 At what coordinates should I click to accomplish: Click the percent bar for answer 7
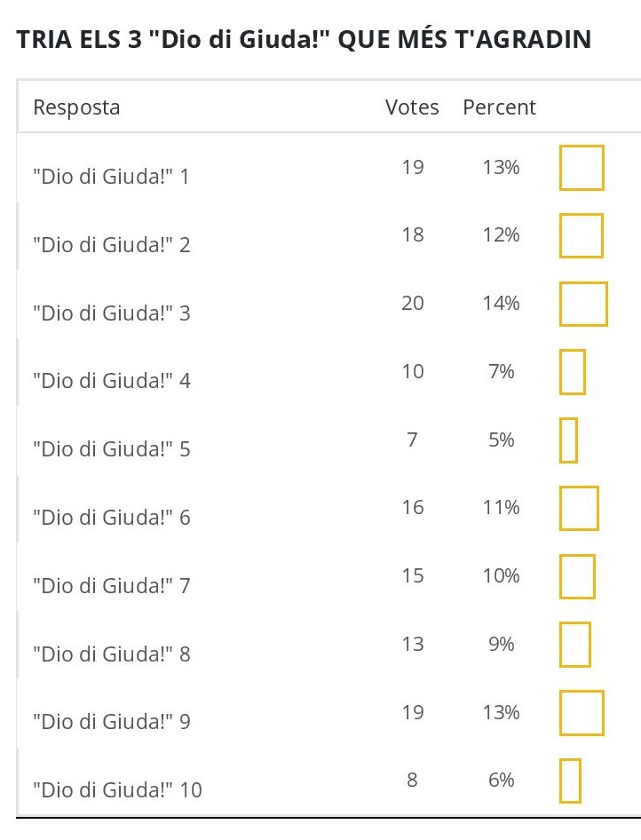pyautogui.click(x=577, y=576)
